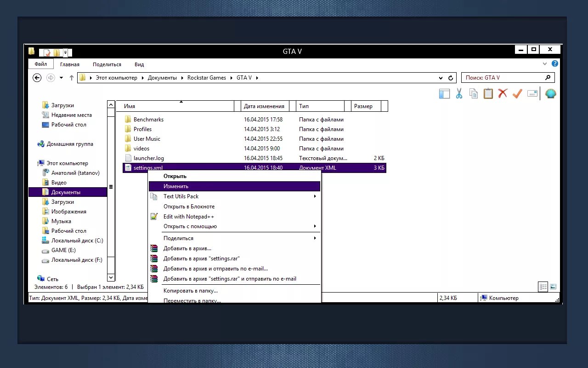Expand the ribbon with the chevron
This screenshot has height=368, width=588.
[545, 64]
